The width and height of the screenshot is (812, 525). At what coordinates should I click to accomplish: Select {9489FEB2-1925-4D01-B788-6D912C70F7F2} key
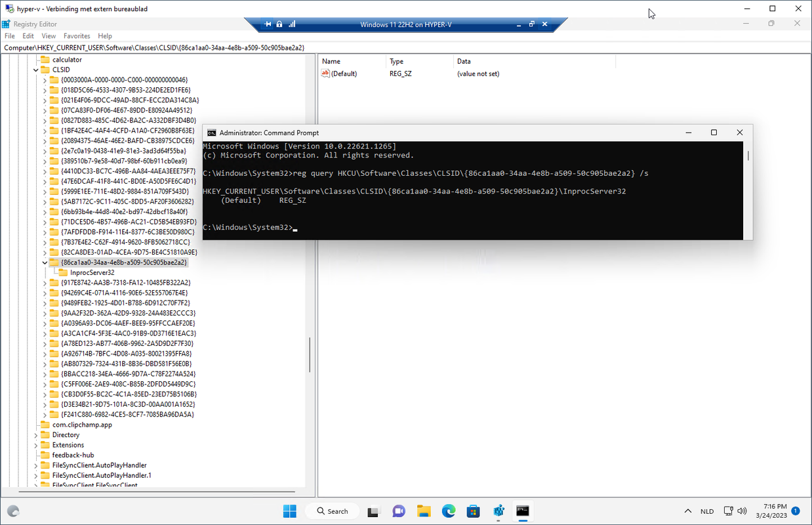[125, 303]
